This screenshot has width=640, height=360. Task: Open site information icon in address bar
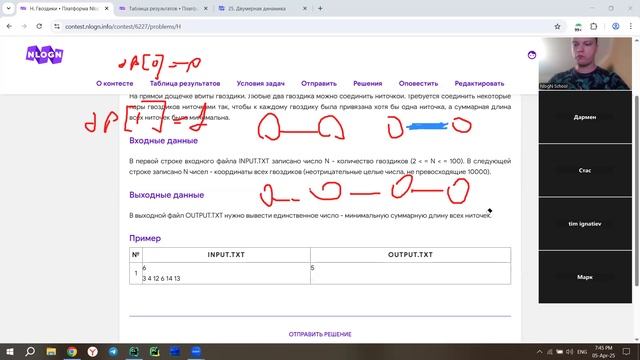(57, 27)
